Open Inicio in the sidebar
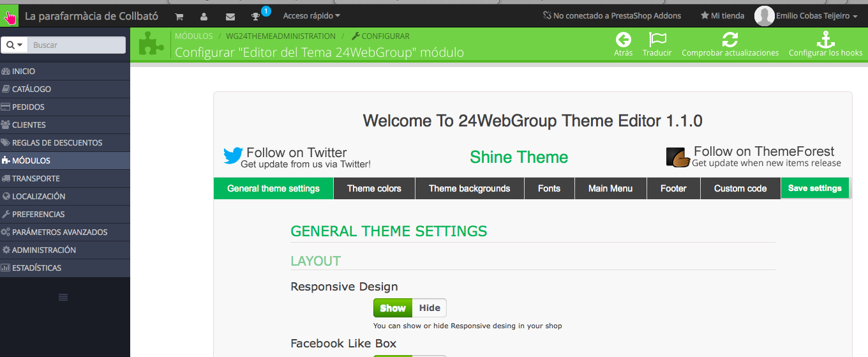 [x=65, y=72]
